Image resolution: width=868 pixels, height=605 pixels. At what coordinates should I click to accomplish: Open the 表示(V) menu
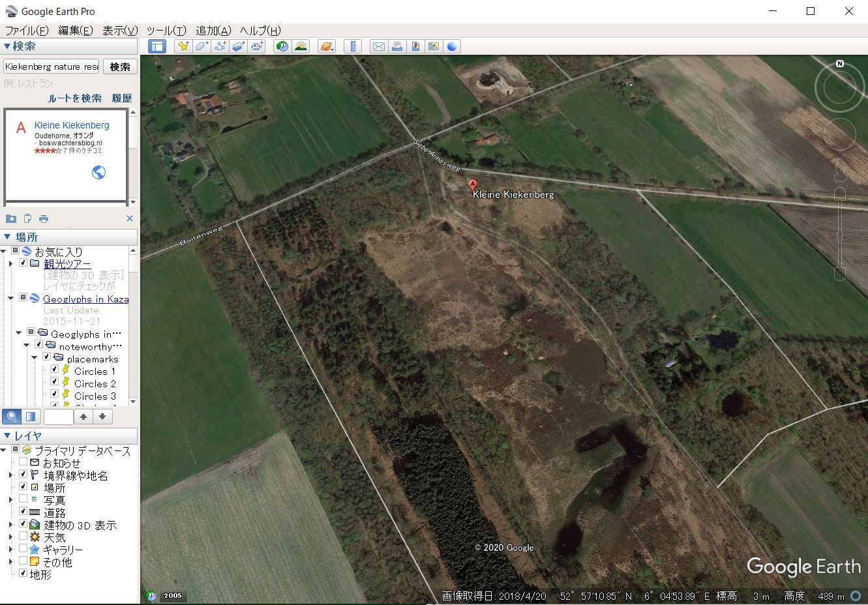[x=120, y=31]
